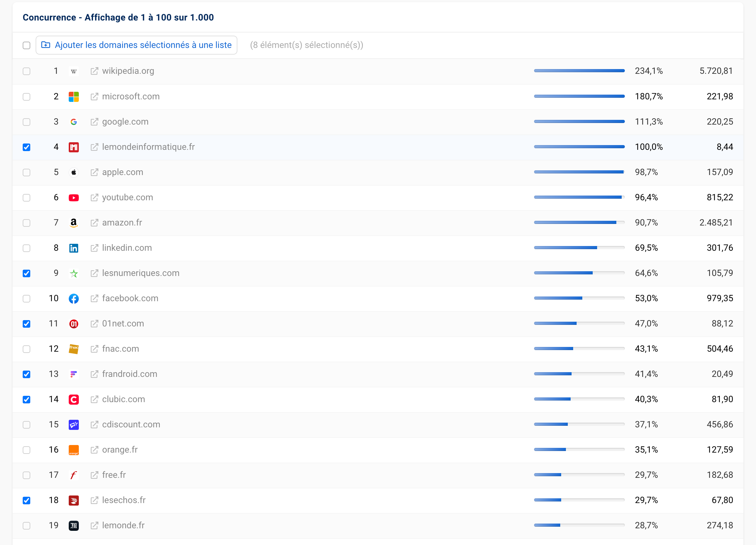This screenshot has width=756, height=545.
Task: Uncheck the lemondeinformatique.fr row checkbox
Action: (x=27, y=147)
